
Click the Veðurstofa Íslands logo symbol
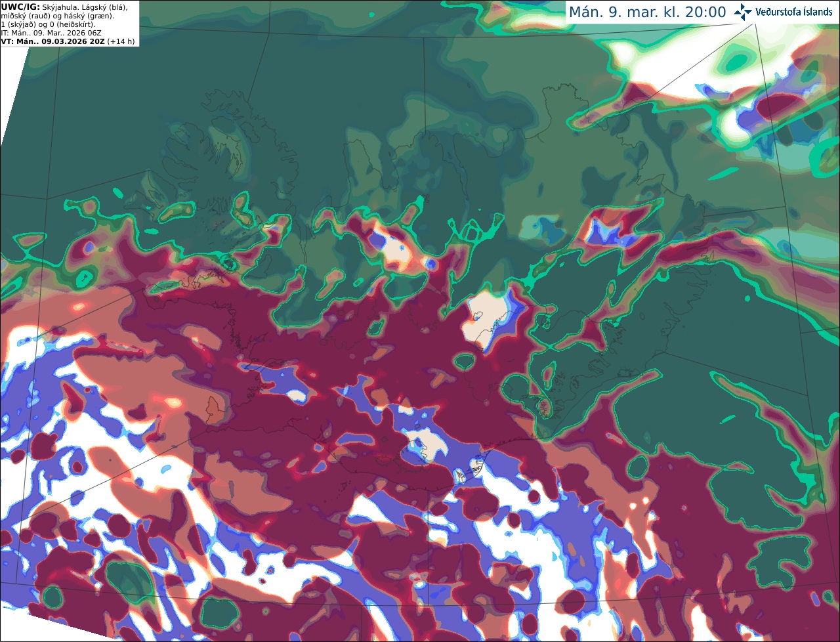click(743, 12)
